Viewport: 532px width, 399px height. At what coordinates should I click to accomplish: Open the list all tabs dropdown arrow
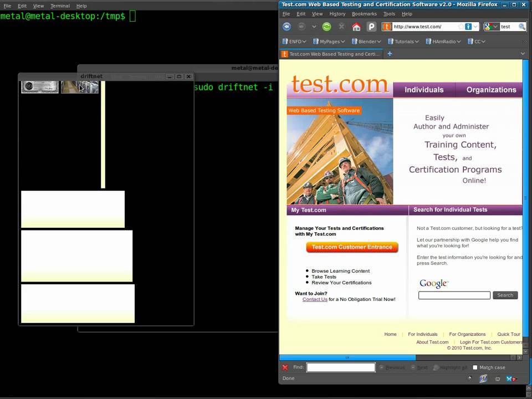click(523, 54)
